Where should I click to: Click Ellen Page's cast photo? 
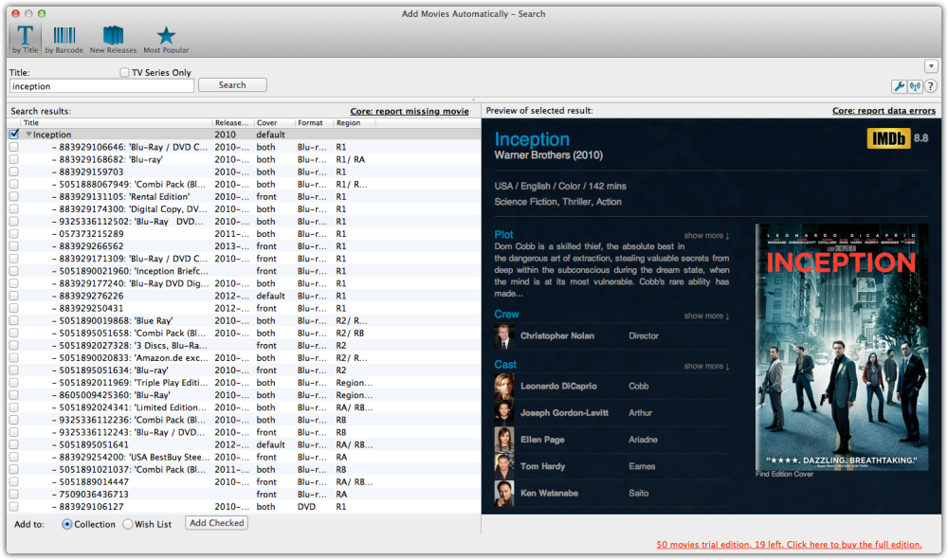[504, 439]
